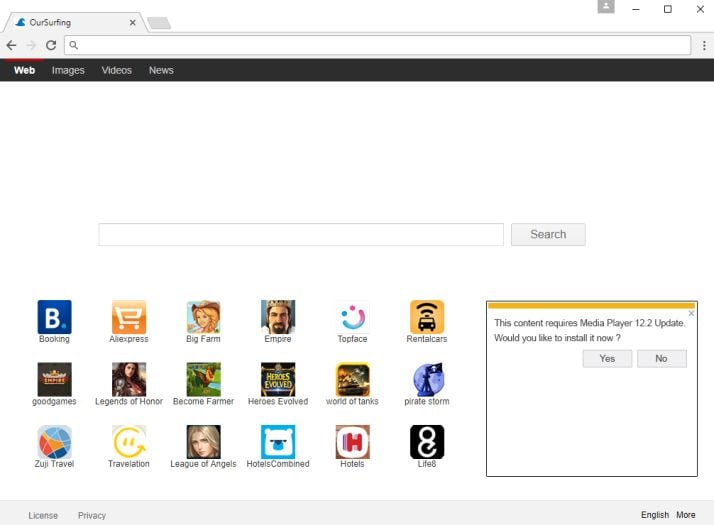Click the Search button
Screen dimensions: 714x525
tap(548, 234)
